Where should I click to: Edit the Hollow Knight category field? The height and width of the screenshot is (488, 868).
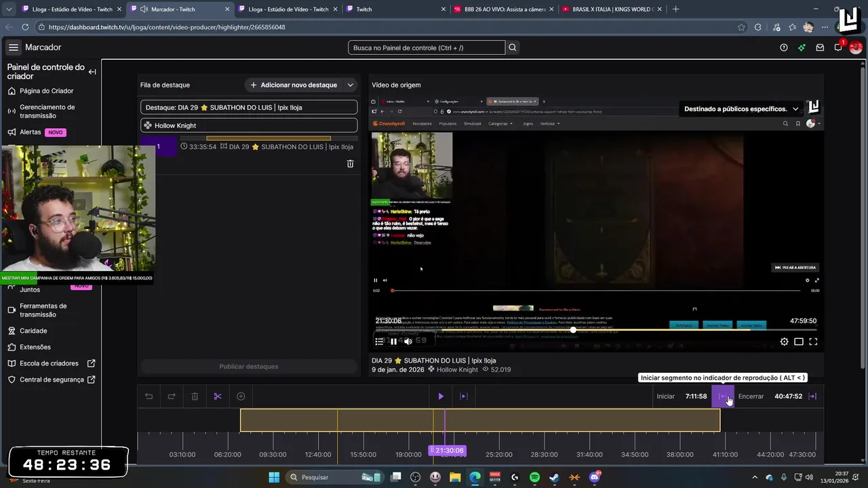[249, 125]
